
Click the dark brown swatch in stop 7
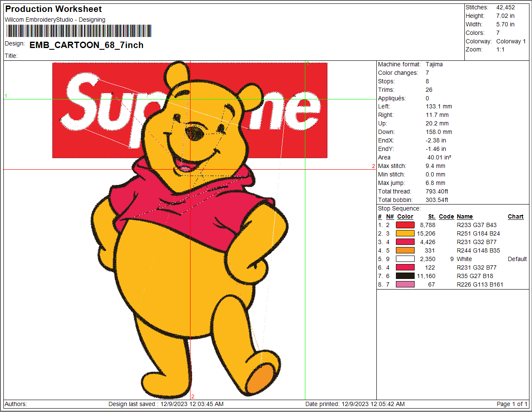click(x=405, y=276)
